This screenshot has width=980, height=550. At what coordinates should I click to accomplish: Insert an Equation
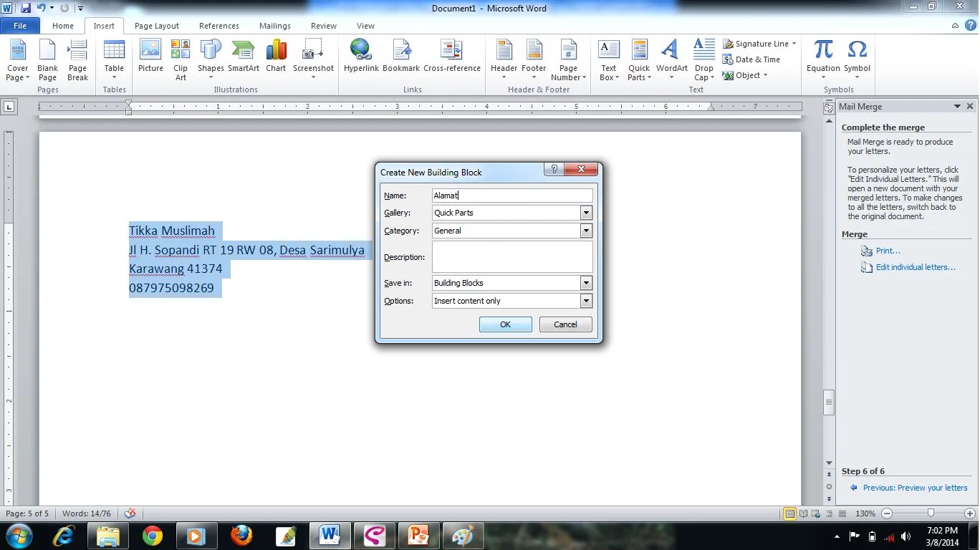[823, 60]
